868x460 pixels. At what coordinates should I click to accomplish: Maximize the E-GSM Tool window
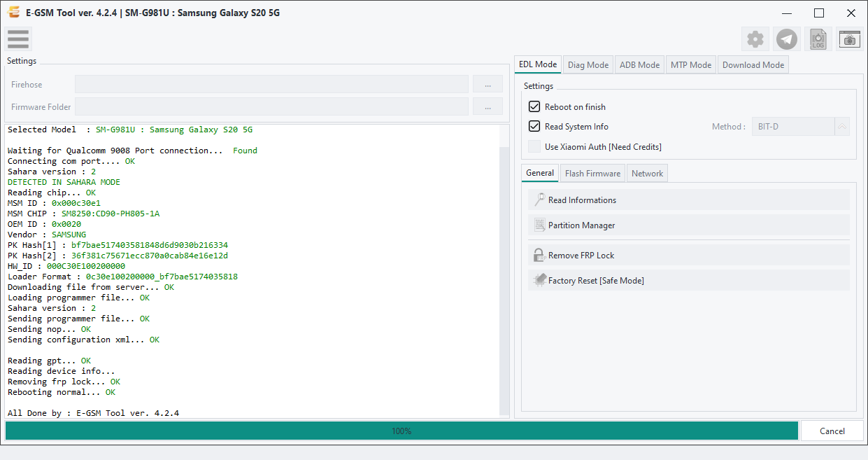pos(819,13)
